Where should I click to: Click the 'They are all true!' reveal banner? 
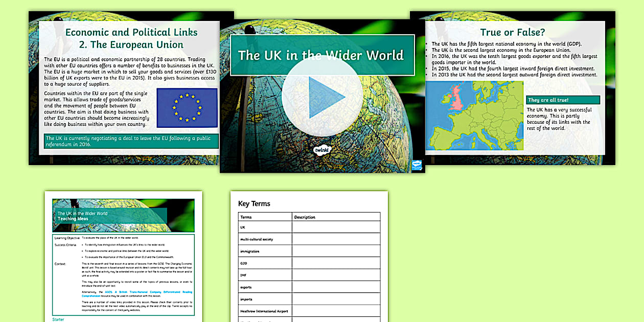pos(563,99)
